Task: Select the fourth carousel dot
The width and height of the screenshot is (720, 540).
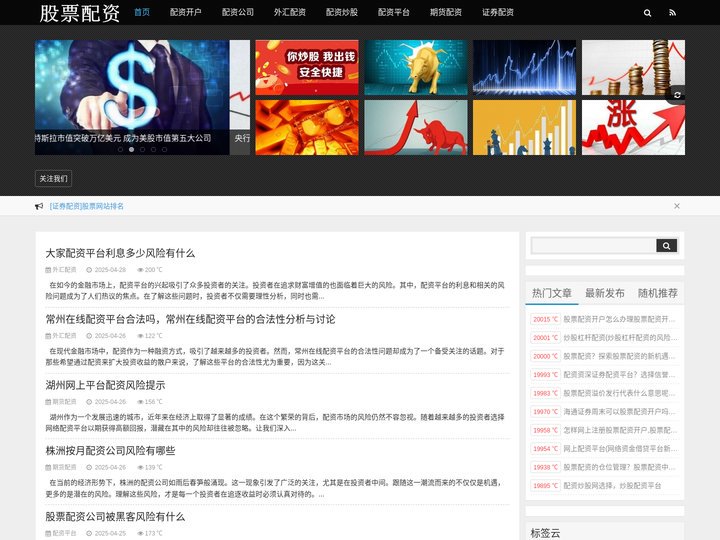Action: pyautogui.click(x=153, y=149)
